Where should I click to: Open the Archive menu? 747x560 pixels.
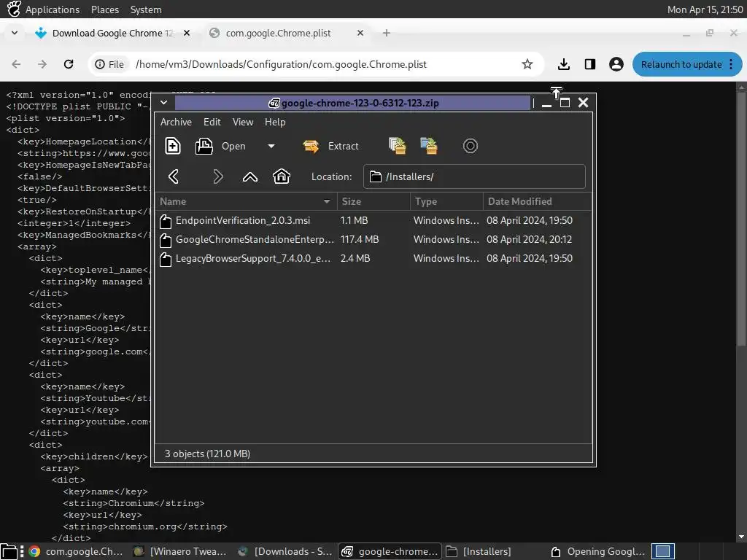click(176, 122)
